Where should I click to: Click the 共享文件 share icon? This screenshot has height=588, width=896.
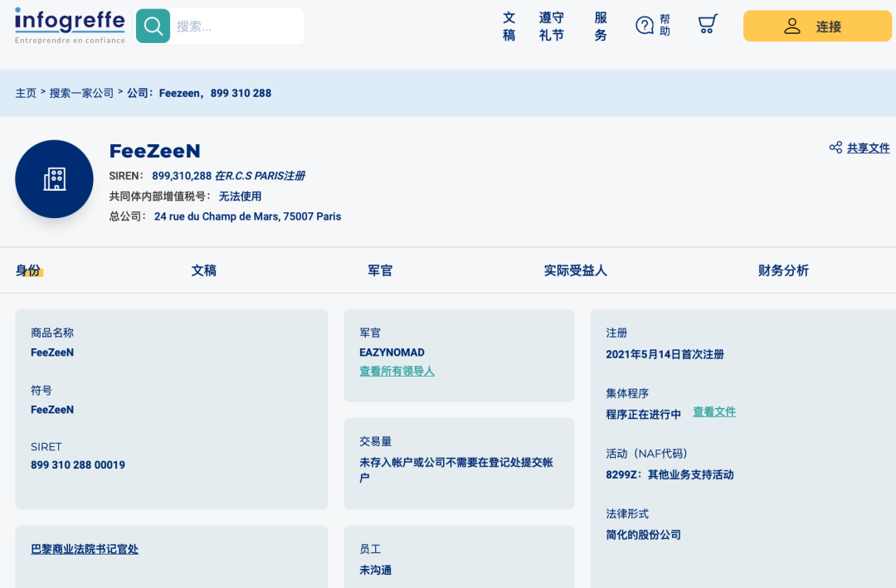(x=835, y=148)
